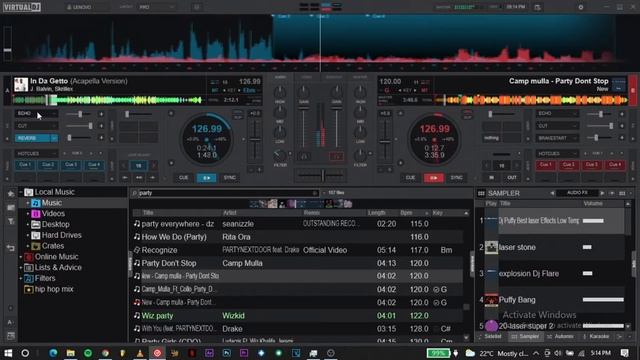Click SYNC button on left deck
Screen dimensions: 640x360
229,178
